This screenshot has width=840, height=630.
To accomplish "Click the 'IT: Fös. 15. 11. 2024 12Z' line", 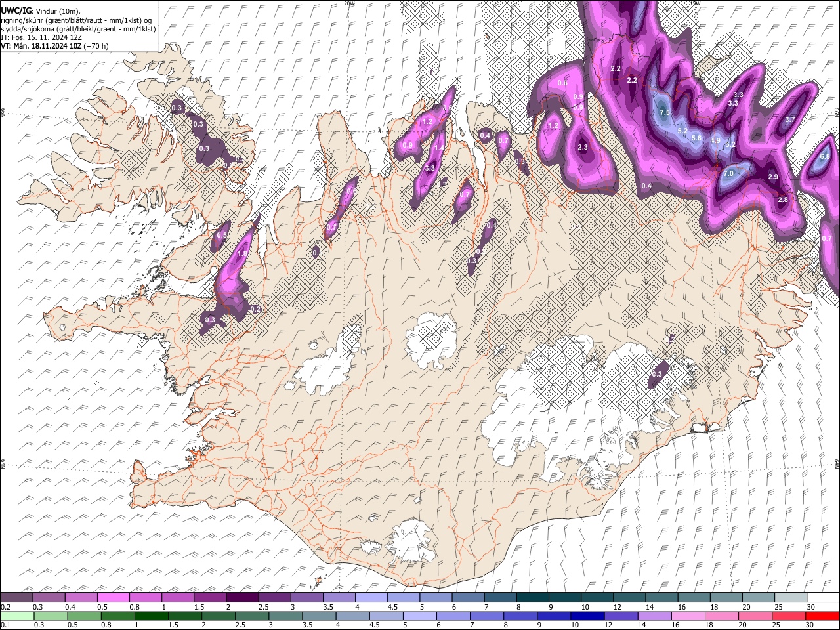I will click(41, 37).
